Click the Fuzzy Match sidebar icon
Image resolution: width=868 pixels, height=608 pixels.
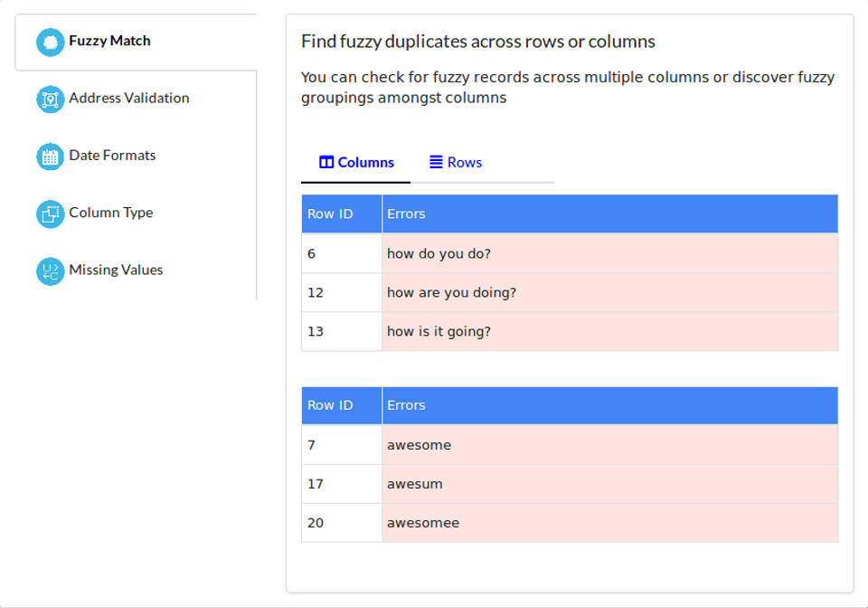[51, 42]
